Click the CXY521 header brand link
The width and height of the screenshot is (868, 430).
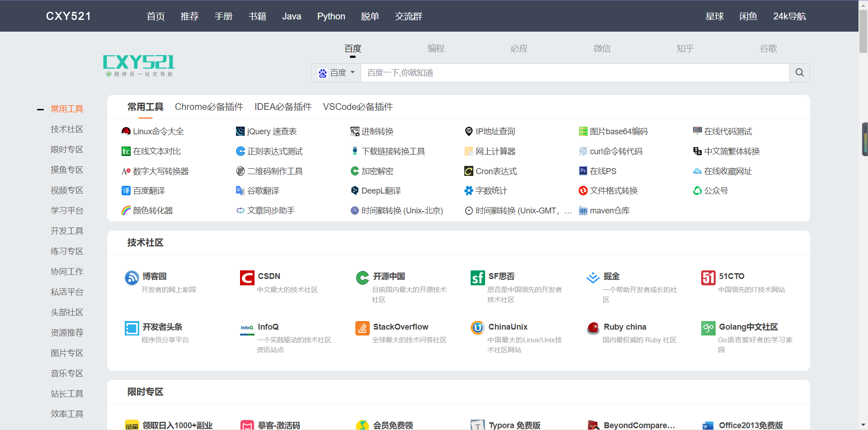(68, 16)
